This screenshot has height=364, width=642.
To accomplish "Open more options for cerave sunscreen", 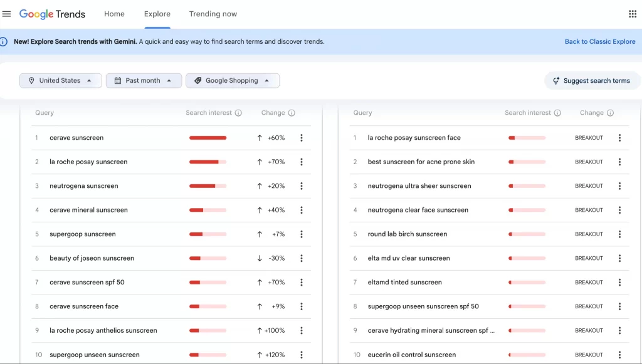I will tap(302, 138).
